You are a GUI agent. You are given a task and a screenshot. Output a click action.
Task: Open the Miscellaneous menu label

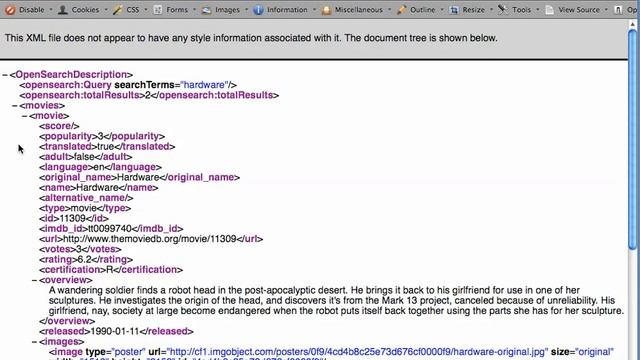pos(358,9)
